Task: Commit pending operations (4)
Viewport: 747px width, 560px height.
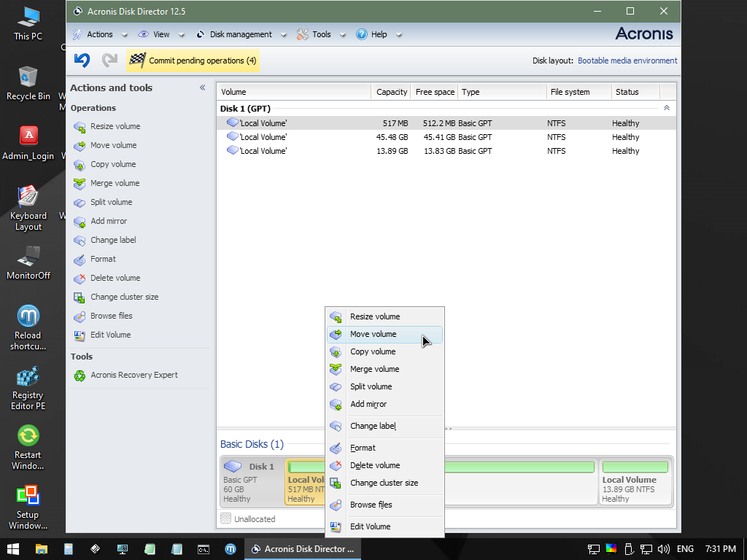Action: click(x=193, y=61)
